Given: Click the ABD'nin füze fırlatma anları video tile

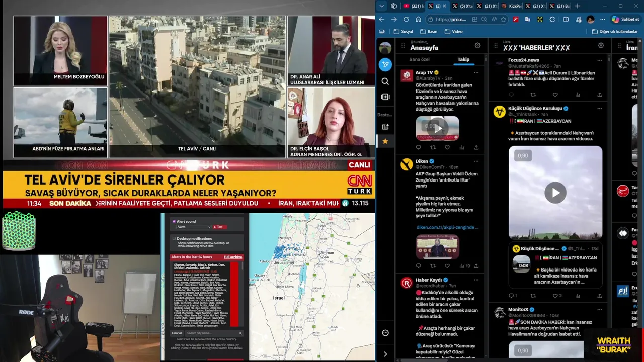Looking at the screenshot, I should pos(60,123).
